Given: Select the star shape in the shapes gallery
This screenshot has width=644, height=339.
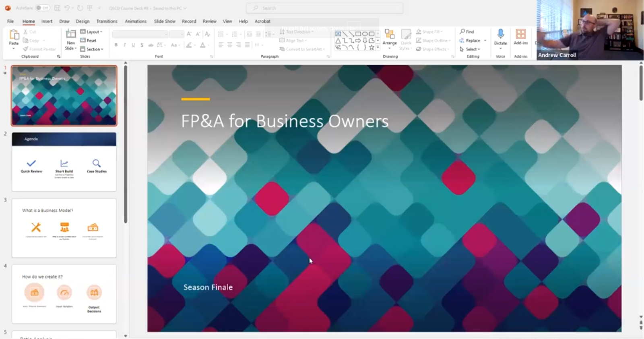Looking at the screenshot, I should tap(372, 48).
